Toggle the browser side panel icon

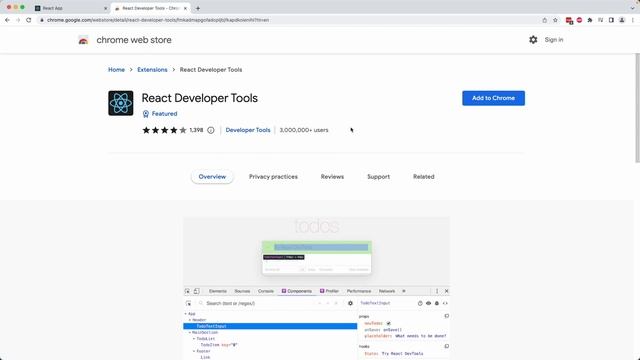point(611,20)
